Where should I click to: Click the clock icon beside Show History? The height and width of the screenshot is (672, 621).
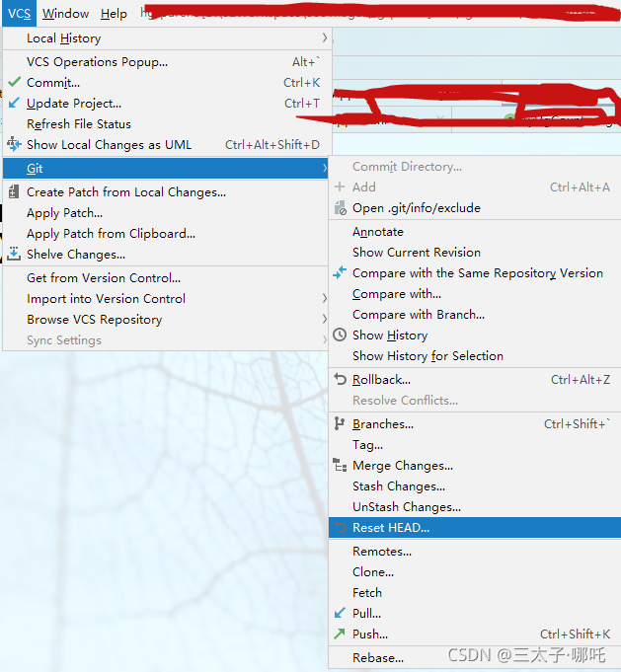tap(340, 335)
